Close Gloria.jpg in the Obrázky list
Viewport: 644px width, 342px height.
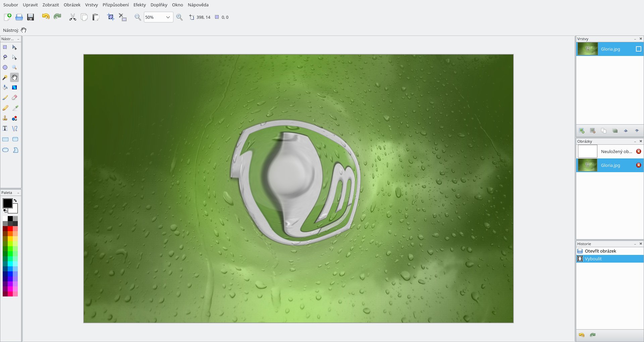click(x=639, y=165)
